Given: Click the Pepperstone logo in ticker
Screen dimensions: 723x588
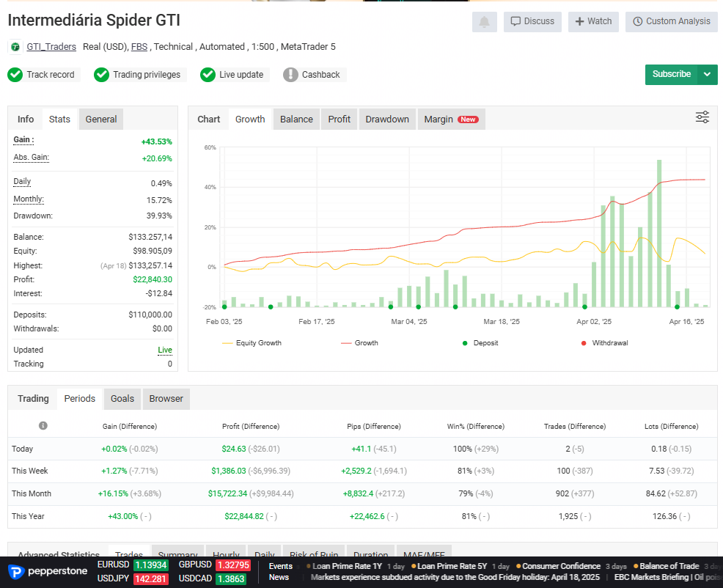Looking at the screenshot, I should (x=48, y=571).
